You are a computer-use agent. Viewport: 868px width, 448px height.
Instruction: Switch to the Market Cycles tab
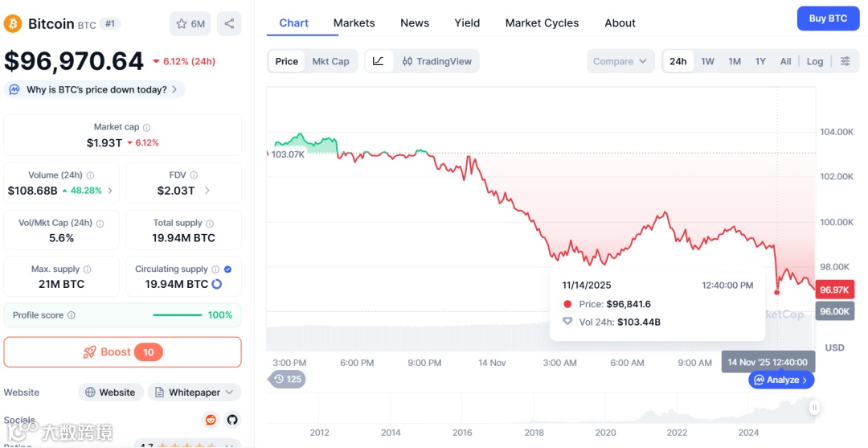pyautogui.click(x=542, y=23)
